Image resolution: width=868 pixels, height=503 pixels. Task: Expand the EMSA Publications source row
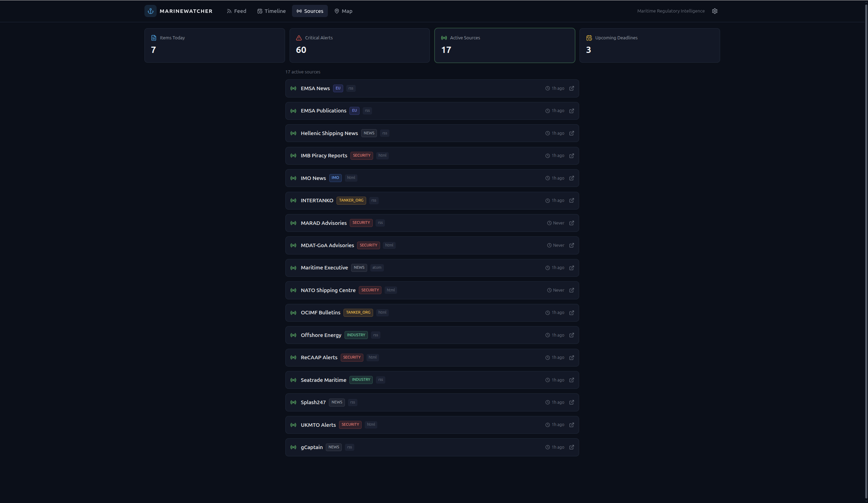432,110
